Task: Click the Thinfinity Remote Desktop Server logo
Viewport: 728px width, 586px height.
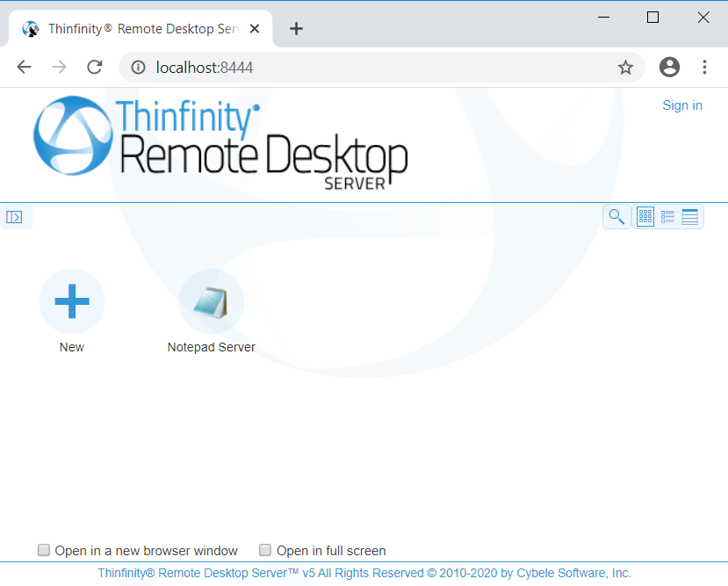Action: click(x=220, y=141)
